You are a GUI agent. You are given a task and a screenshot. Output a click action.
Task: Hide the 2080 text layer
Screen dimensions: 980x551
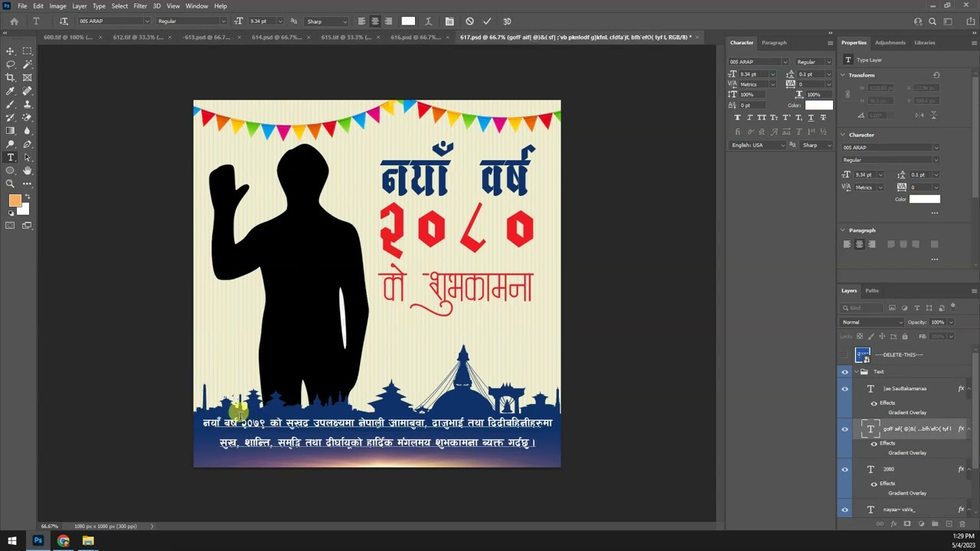844,469
